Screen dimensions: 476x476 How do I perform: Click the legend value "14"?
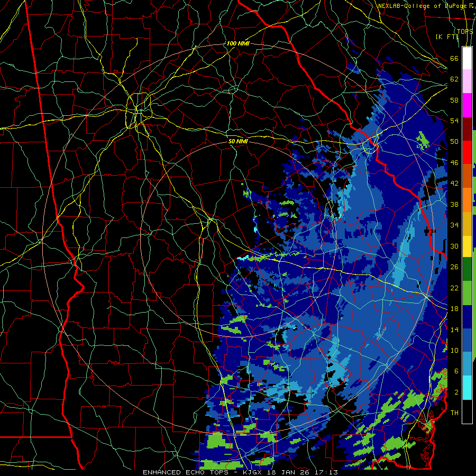(454, 329)
